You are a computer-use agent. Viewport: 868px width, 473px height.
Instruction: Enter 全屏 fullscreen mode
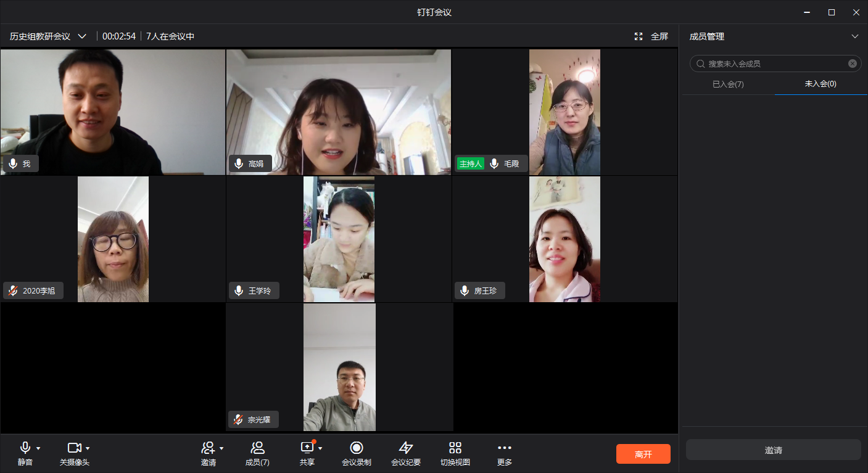pyautogui.click(x=651, y=36)
